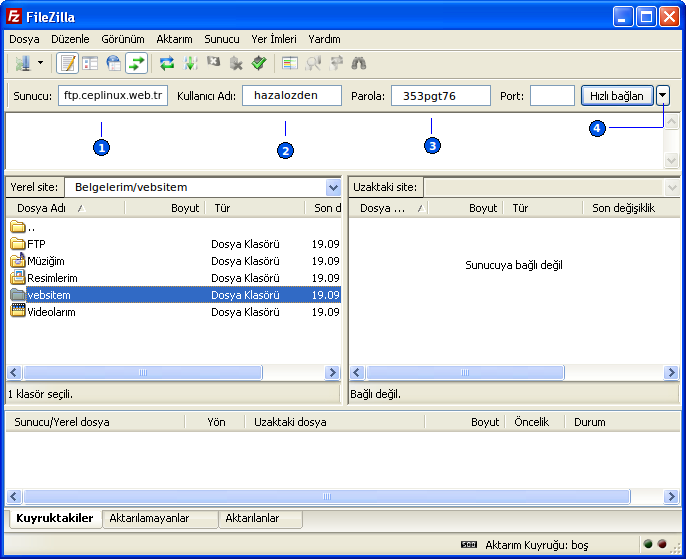Click reconnect to last server icon
The width and height of the screenshot is (686, 559).
pyautogui.click(x=259, y=63)
